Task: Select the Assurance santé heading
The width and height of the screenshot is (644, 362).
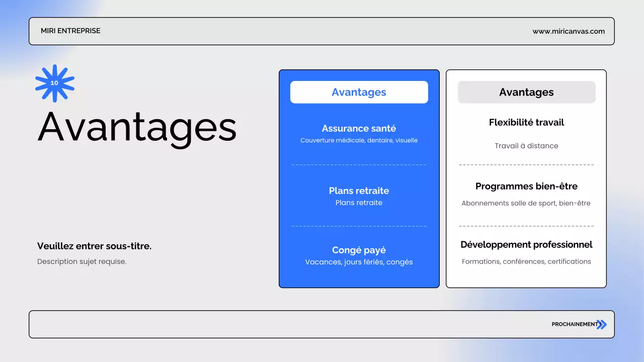Action: (x=359, y=129)
